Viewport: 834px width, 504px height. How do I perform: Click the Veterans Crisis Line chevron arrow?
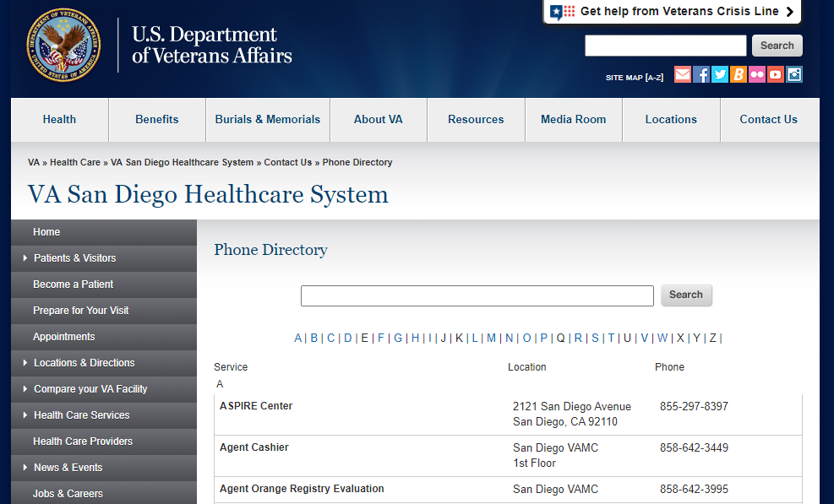(x=790, y=12)
